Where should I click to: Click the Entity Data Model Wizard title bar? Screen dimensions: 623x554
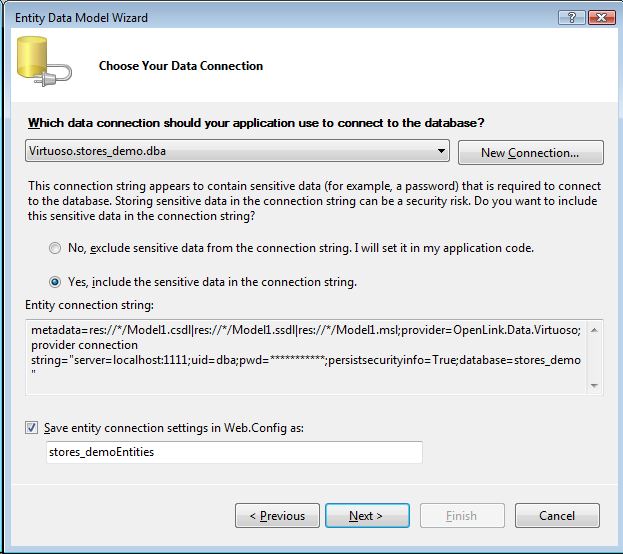point(250,17)
